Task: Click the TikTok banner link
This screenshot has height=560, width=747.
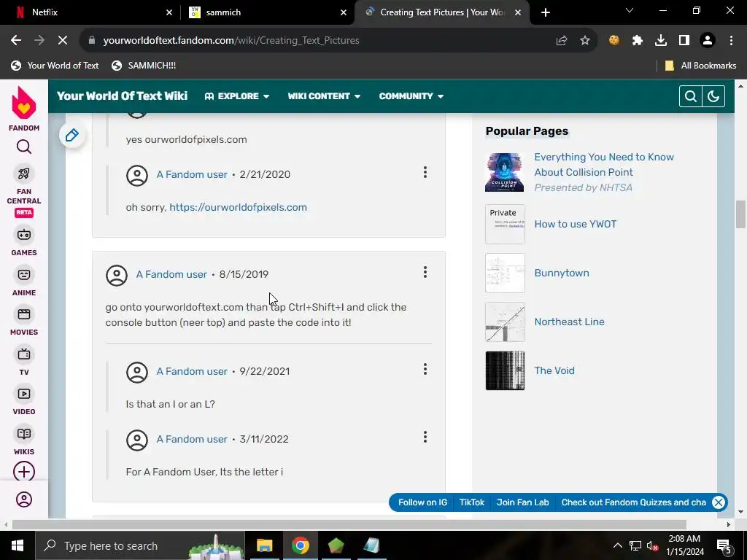Action: [472, 502]
